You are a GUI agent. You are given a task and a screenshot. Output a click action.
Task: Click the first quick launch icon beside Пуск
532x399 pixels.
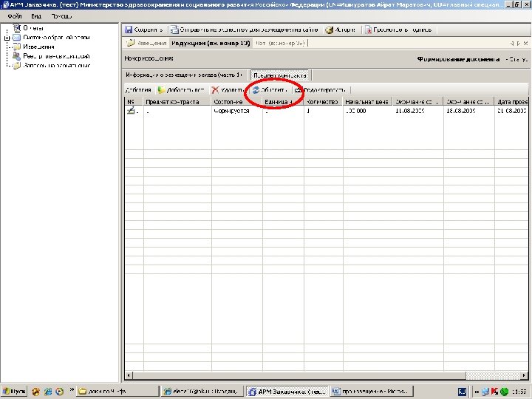pyautogui.click(x=36, y=392)
